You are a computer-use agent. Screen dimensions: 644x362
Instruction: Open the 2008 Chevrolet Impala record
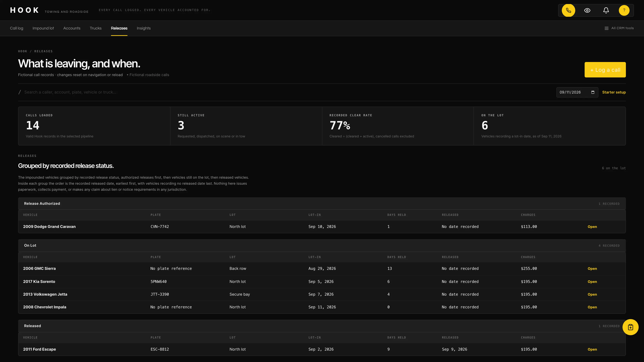tap(592, 307)
